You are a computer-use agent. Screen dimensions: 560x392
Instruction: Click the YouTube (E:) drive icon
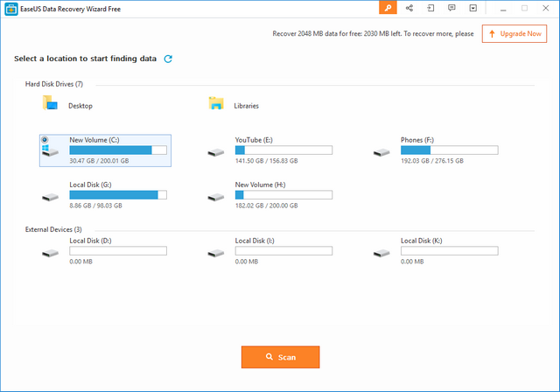(216, 152)
